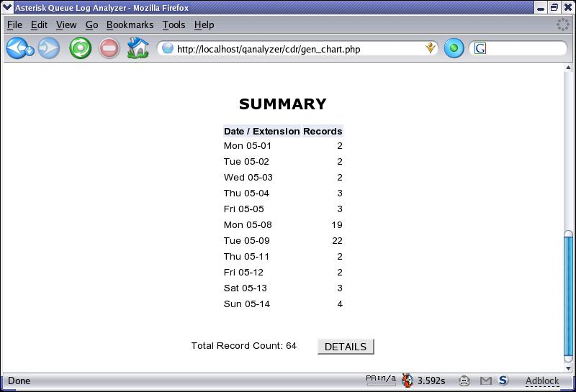Open the address bar history dropdown
This screenshot has height=392, width=576.
pos(431,48)
